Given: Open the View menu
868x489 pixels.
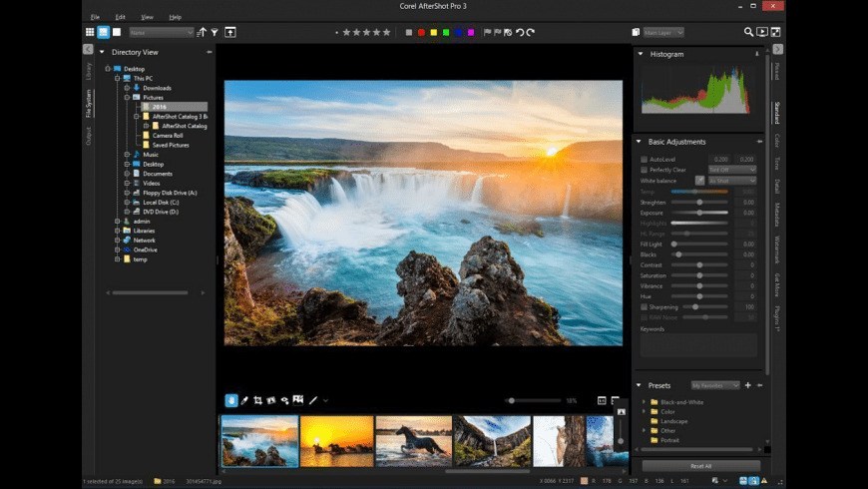Looking at the screenshot, I should point(147,17).
